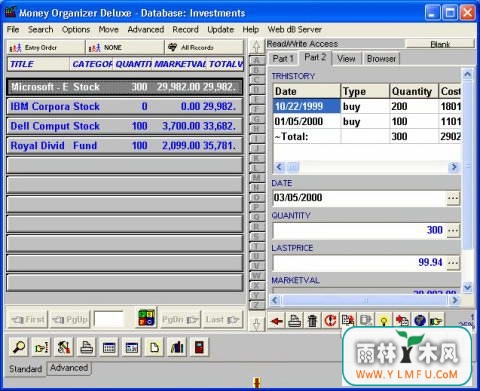Screen dimensions: 480x391
Task: Click the 10/22/1999 date cell
Action: pos(307,106)
